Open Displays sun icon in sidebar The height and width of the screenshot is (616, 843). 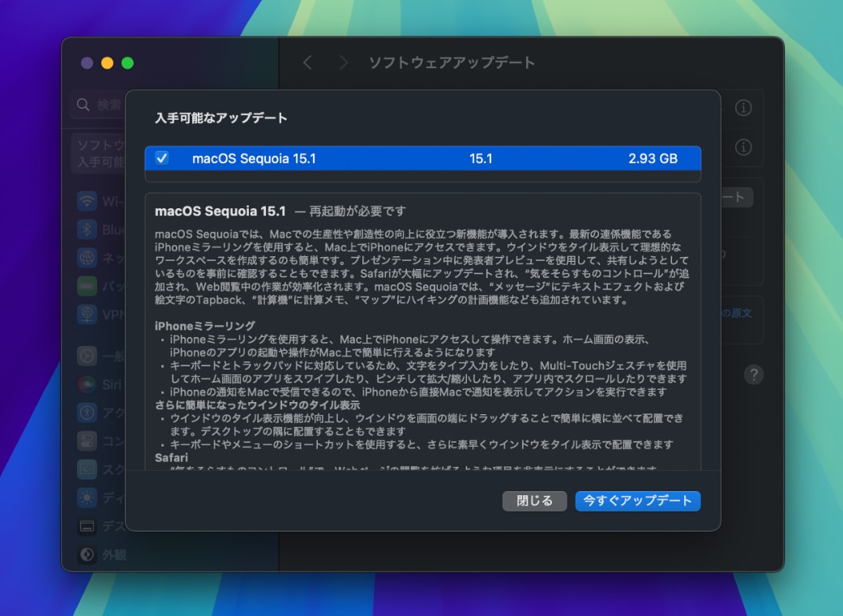[87, 498]
